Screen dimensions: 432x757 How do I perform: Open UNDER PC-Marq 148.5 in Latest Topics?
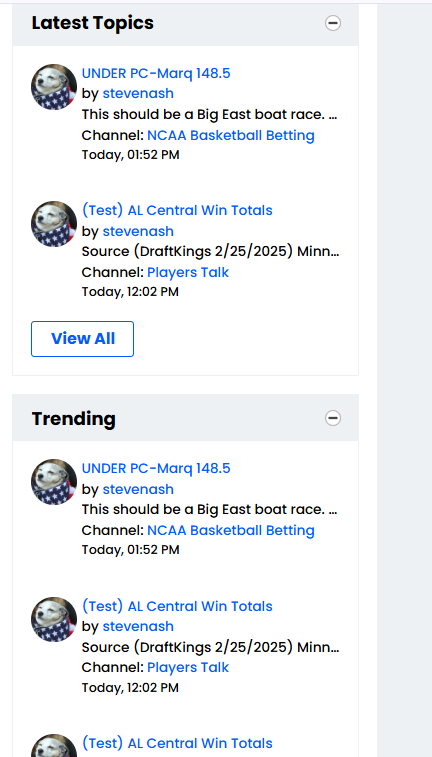pos(156,73)
